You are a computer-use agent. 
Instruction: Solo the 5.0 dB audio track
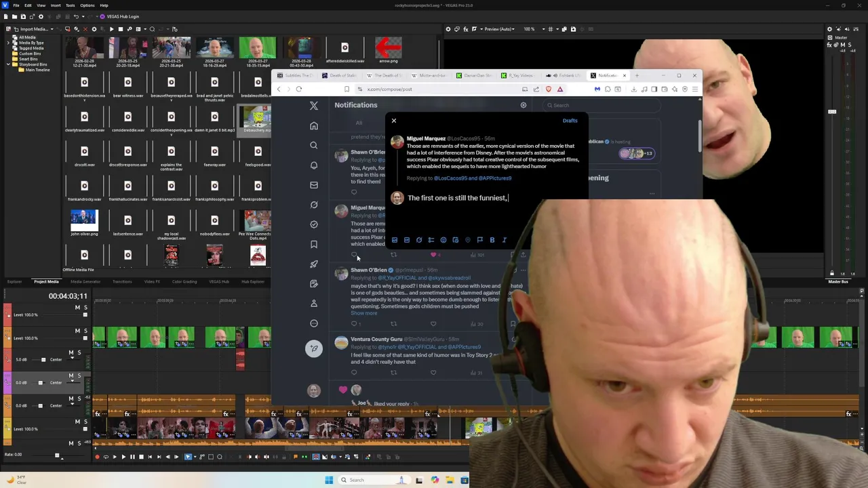(x=79, y=352)
